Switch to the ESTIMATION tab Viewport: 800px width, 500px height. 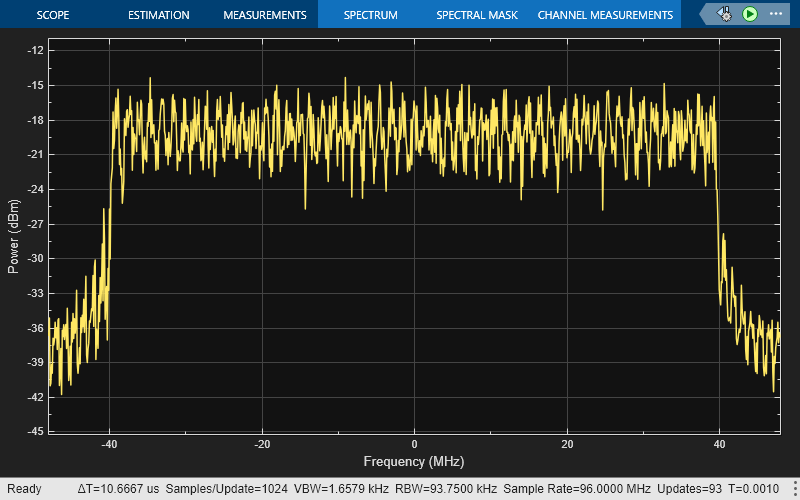159,15
